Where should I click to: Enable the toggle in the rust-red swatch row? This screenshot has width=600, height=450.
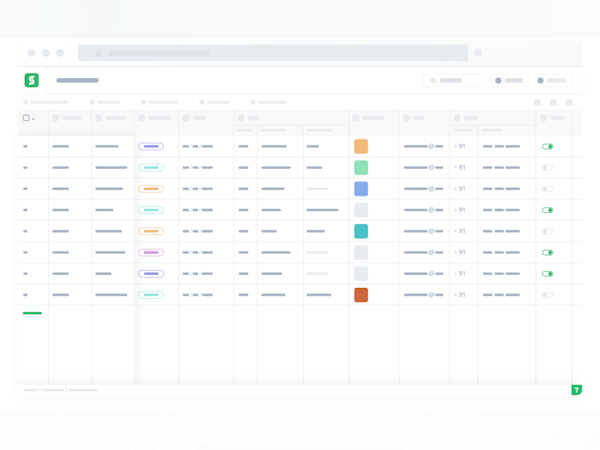(x=548, y=295)
